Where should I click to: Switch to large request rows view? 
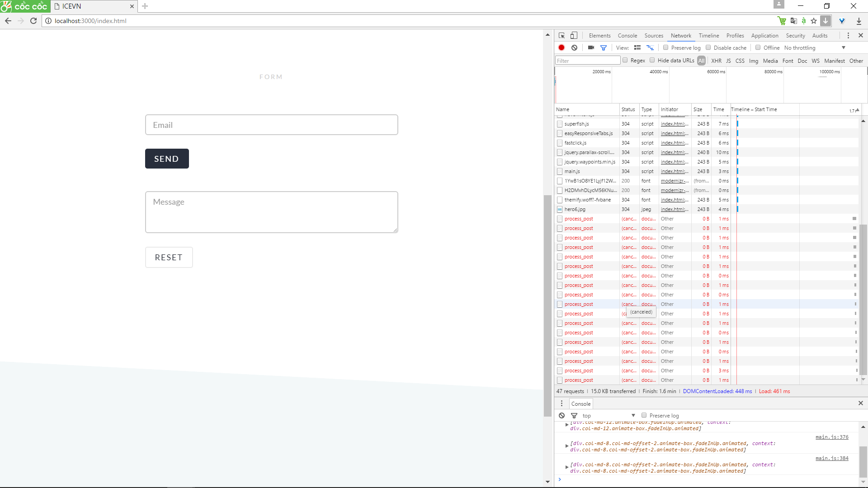pos(637,47)
